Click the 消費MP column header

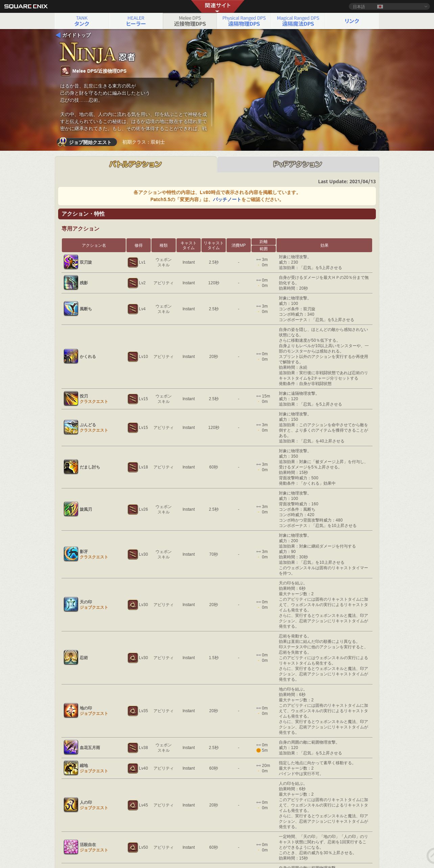239,245
